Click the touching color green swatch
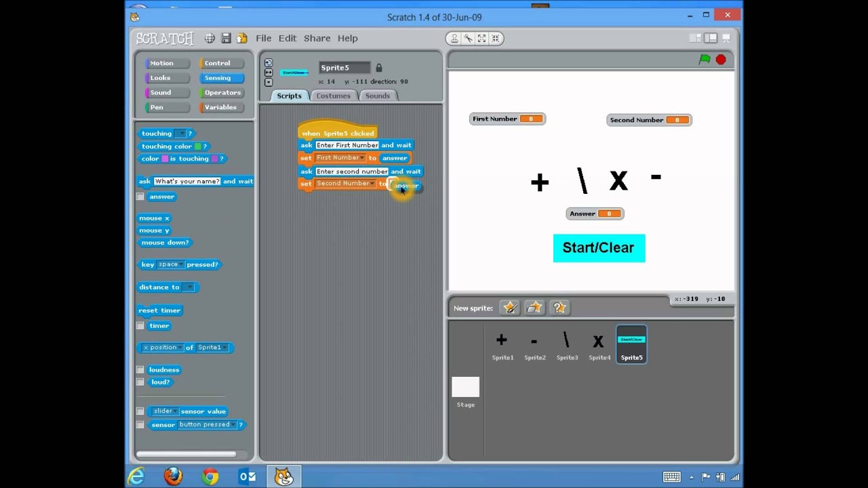 pyautogui.click(x=198, y=146)
